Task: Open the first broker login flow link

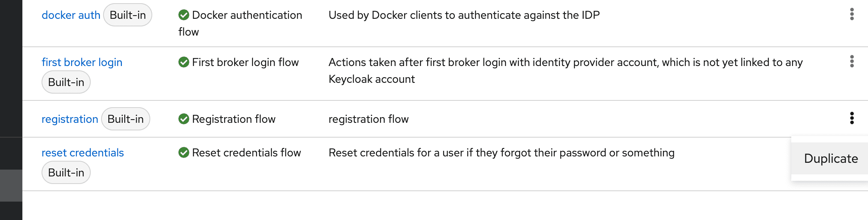Action: (82, 62)
